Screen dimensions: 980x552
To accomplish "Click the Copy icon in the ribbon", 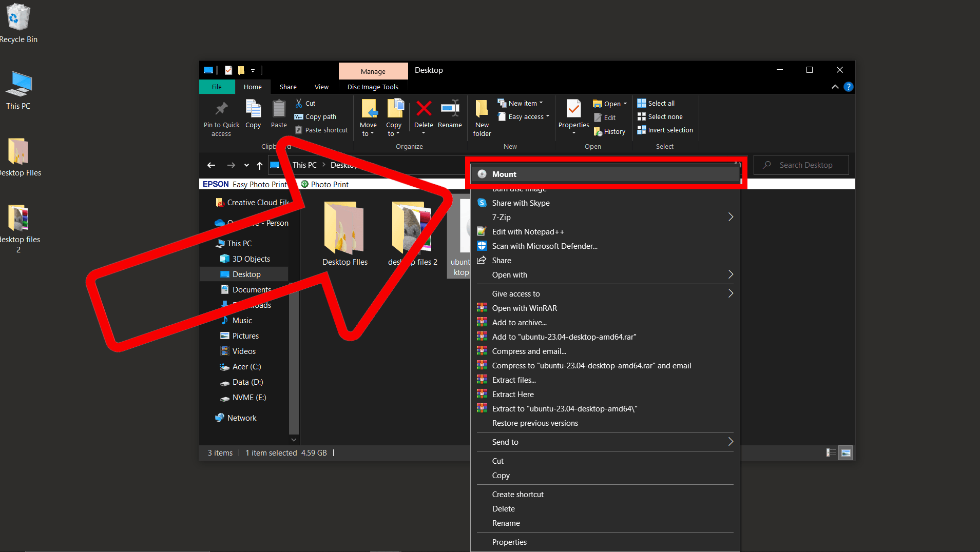I will pyautogui.click(x=253, y=114).
